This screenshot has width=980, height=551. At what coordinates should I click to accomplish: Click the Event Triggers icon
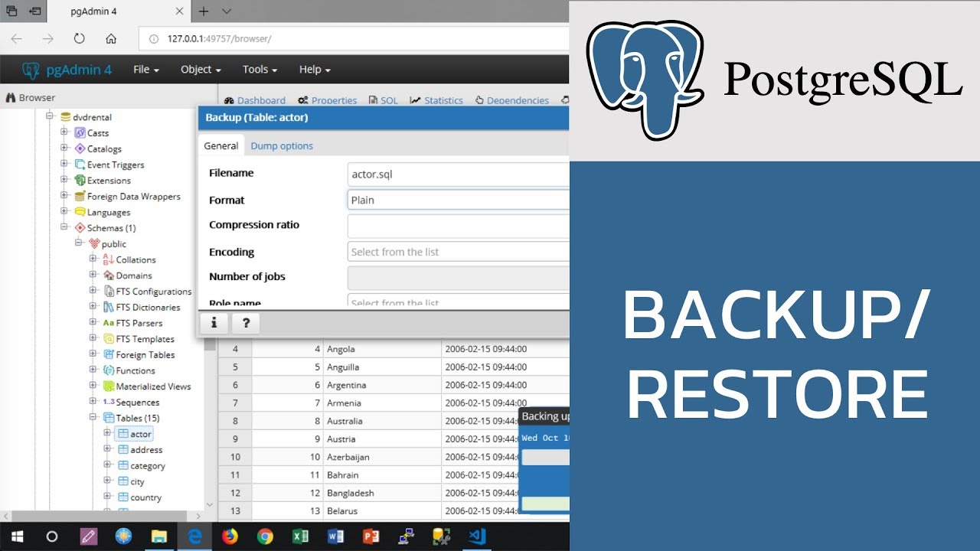tap(80, 165)
